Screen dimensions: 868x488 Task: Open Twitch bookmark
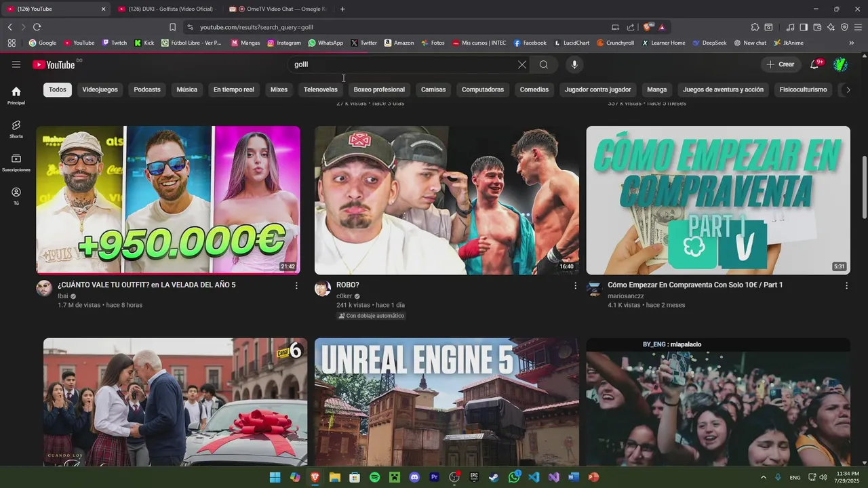(x=114, y=43)
